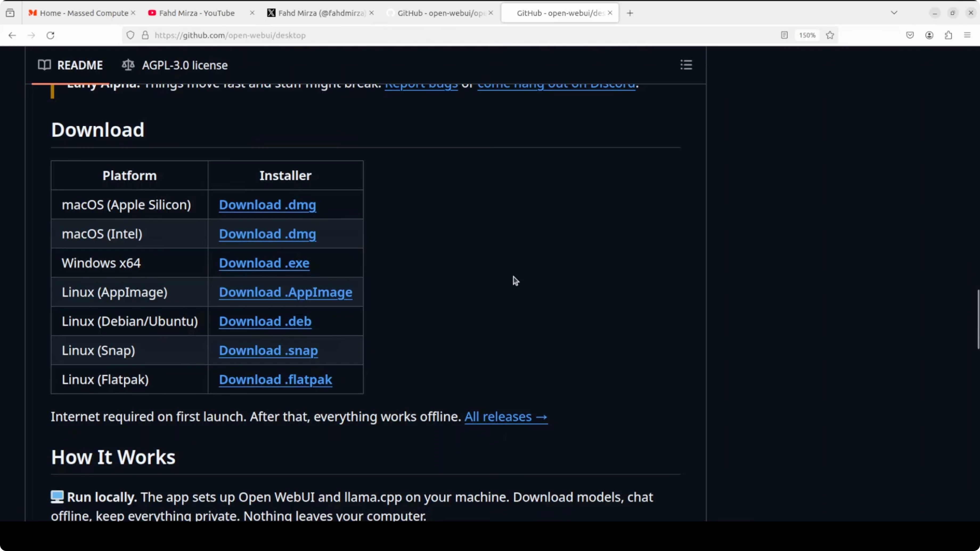Bookmark this page with the star icon
This screenshot has width=980, height=551.
(830, 35)
